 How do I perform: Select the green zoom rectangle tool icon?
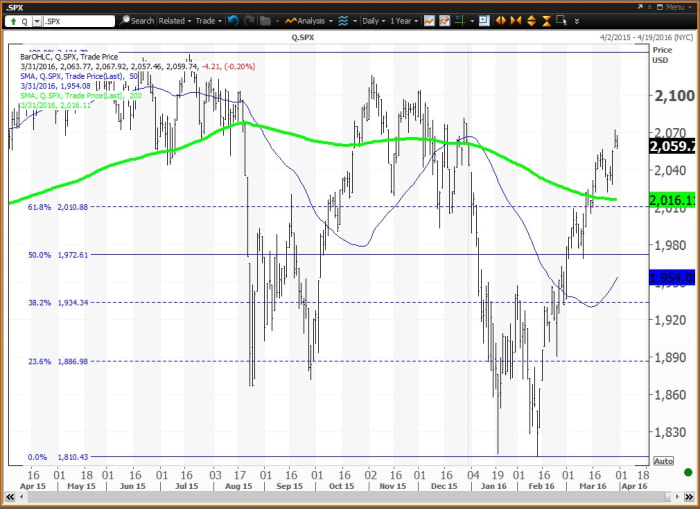click(x=562, y=21)
